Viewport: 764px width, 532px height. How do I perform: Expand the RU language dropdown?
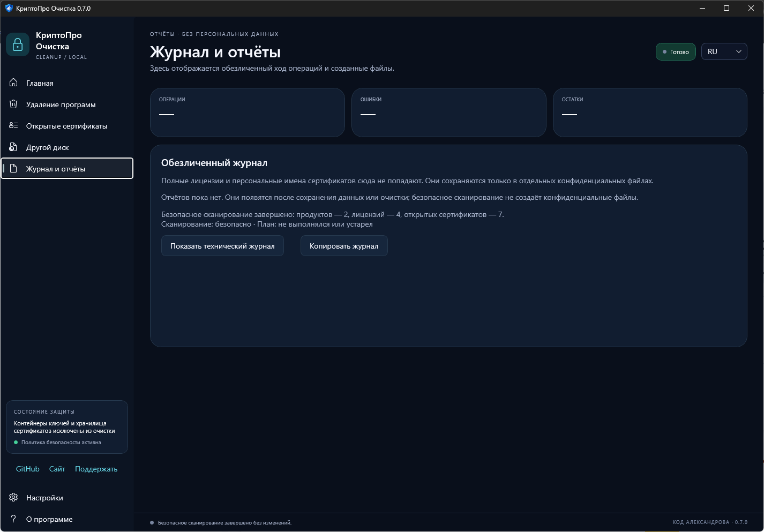point(724,51)
